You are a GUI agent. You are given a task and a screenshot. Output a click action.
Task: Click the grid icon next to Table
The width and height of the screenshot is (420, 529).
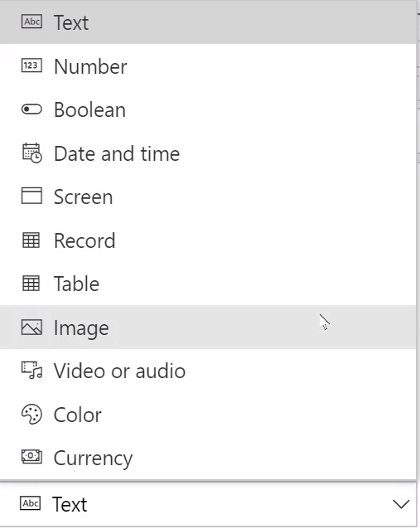click(x=31, y=284)
